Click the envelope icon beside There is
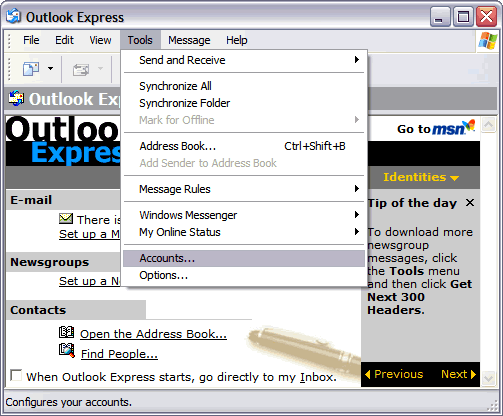Viewport: 503px width, 416px height. pos(66,219)
